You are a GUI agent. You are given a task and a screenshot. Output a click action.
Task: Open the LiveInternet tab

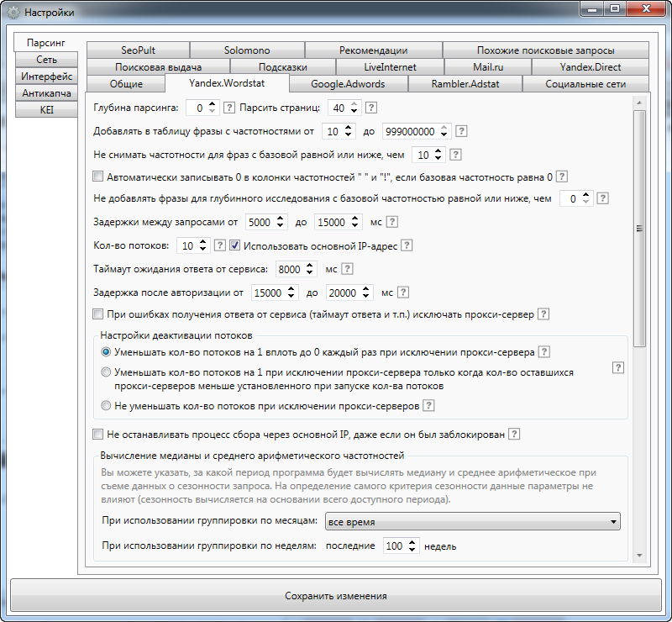click(x=390, y=67)
